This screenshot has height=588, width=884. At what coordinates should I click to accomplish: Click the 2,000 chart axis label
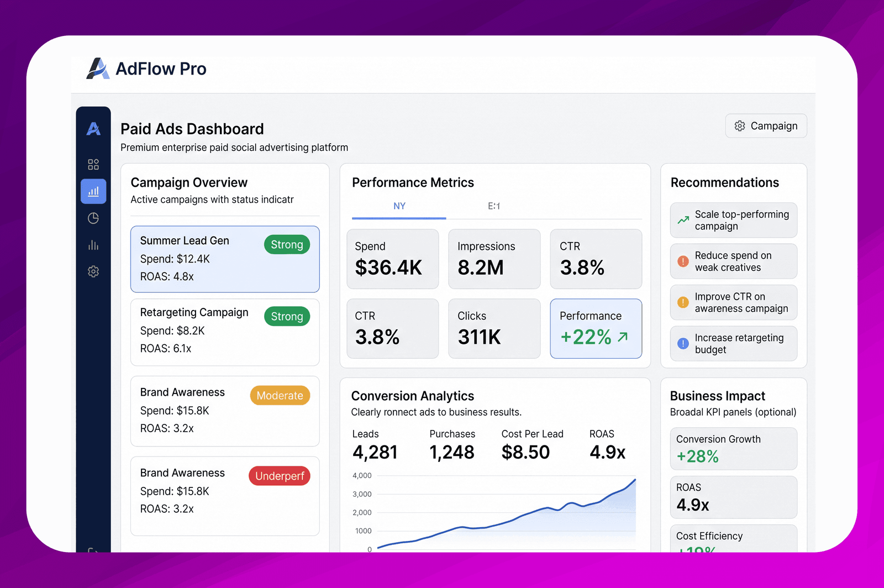coord(362,512)
